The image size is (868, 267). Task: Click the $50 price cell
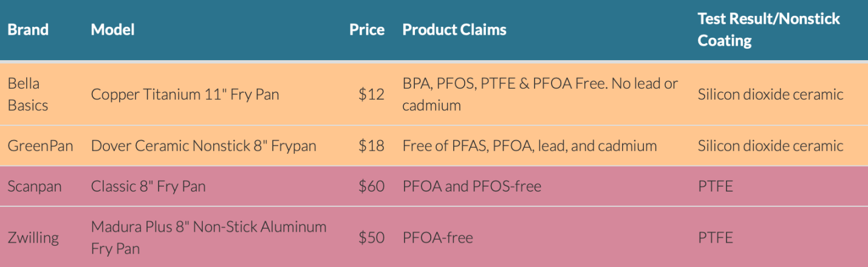click(371, 237)
